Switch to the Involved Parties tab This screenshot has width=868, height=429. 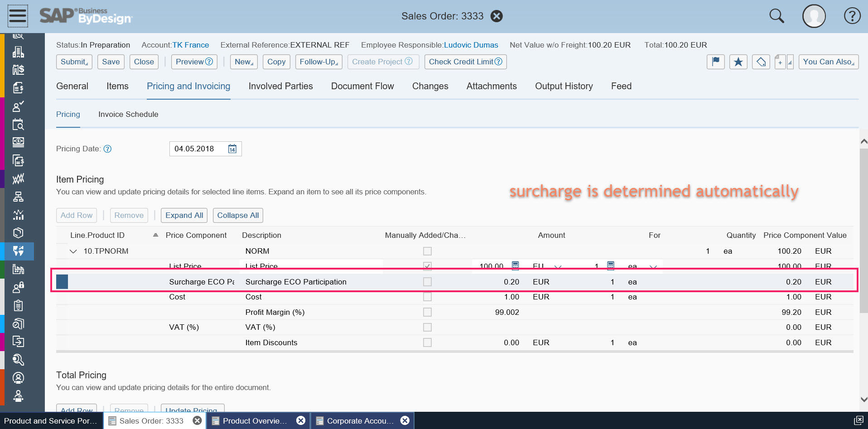pyautogui.click(x=280, y=86)
